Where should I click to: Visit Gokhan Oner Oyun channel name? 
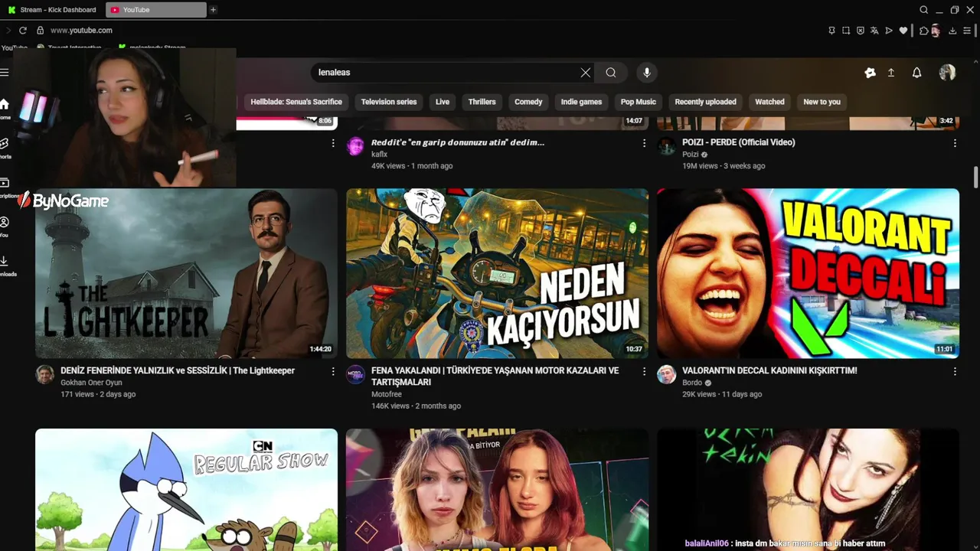point(91,383)
